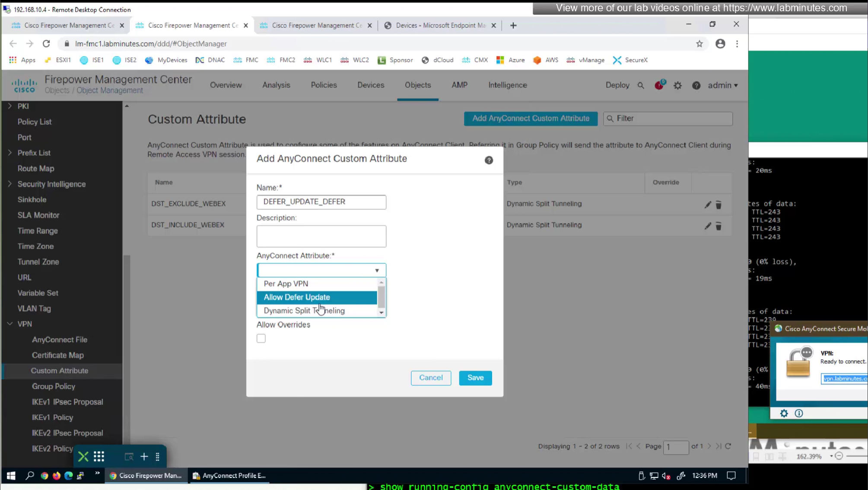Image resolution: width=868 pixels, height=490 pixels.
Task: Open the Devices menu tab
Action: pos(370,85)
